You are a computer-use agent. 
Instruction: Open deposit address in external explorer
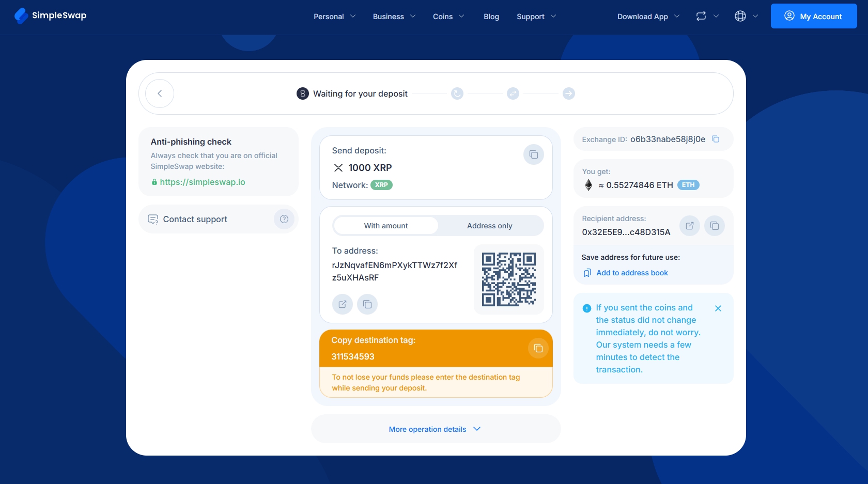pos(343,304)
